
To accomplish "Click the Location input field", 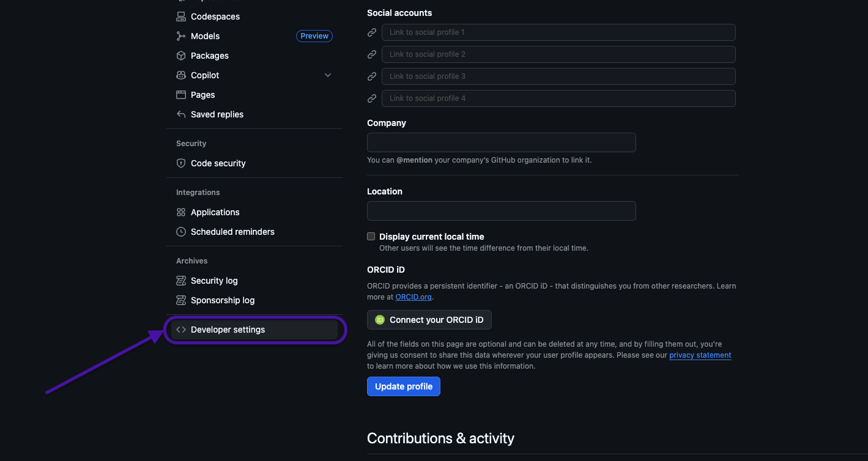I will coord(502,211).
